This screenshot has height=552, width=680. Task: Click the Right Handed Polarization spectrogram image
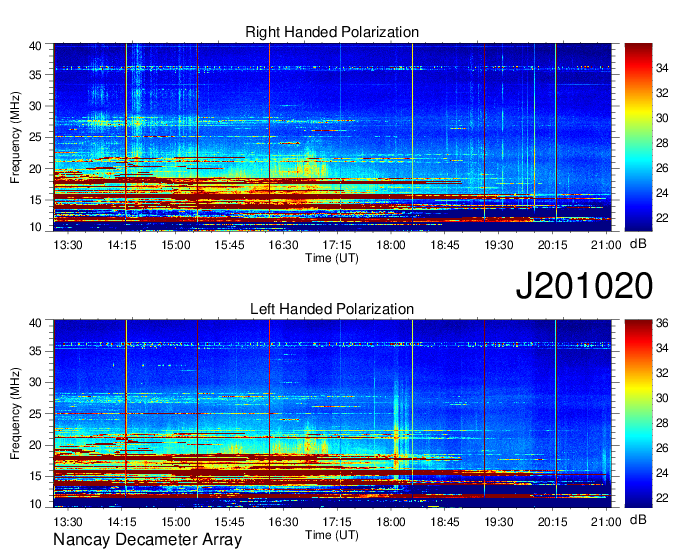pyautogui.click(x=332, y=137)
